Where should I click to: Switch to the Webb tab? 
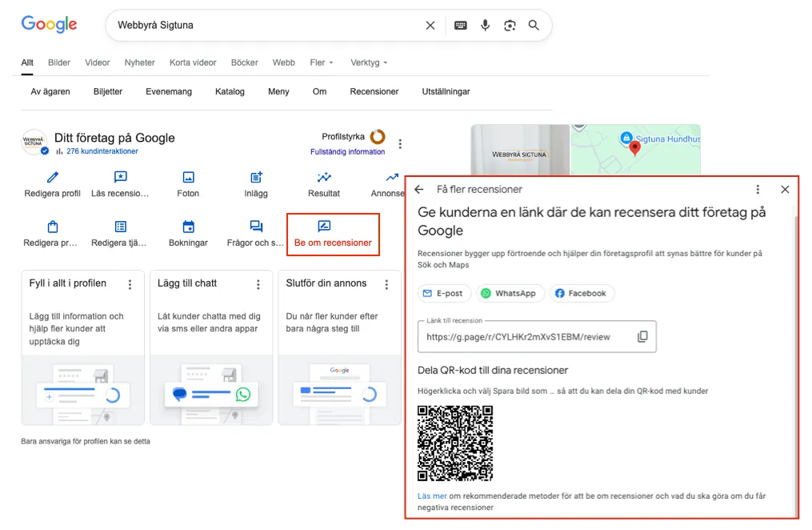284,62
